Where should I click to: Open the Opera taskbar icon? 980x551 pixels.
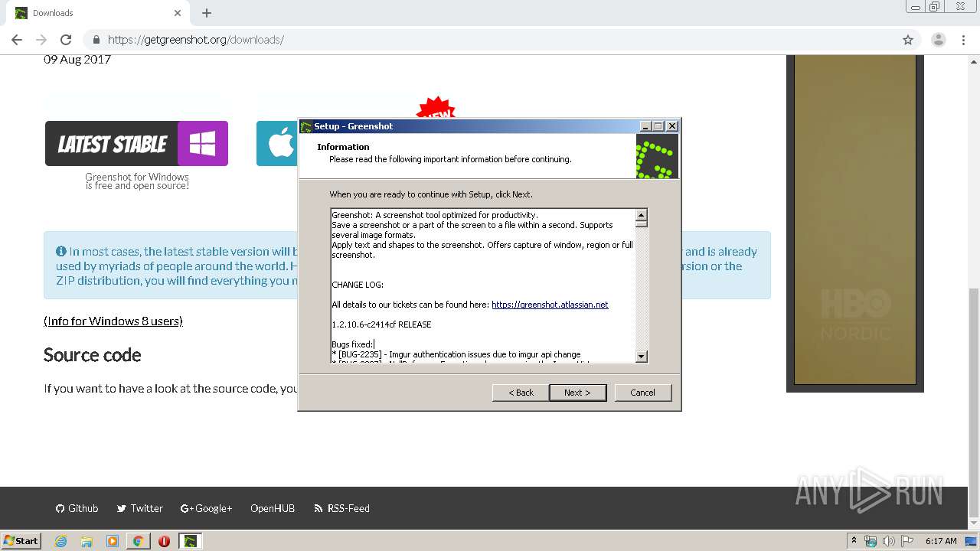coord(164,541)
